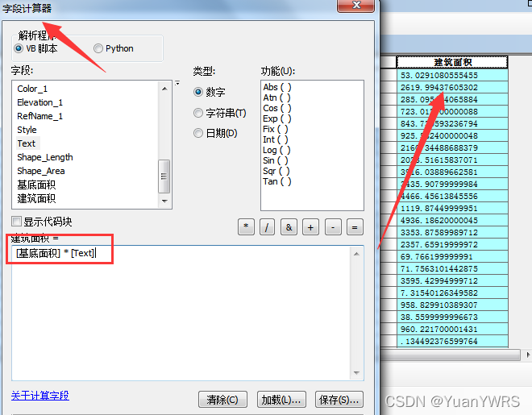Click the divide (/) operator button

coord(267,226)
